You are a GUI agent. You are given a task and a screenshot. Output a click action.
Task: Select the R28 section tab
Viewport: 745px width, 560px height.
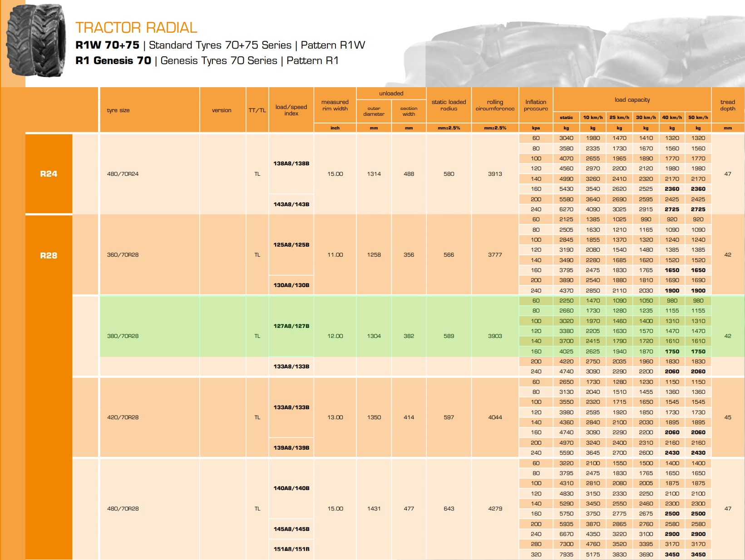[x=49, y=255]
